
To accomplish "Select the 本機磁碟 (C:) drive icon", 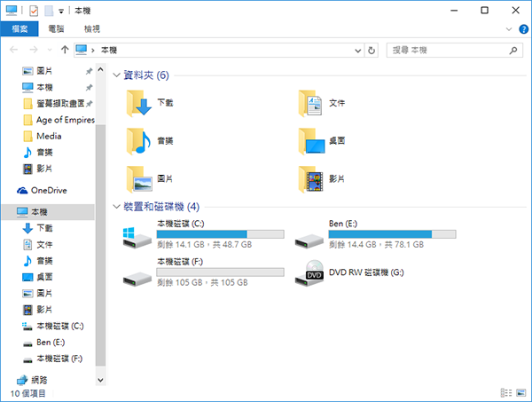I will 137,238.
